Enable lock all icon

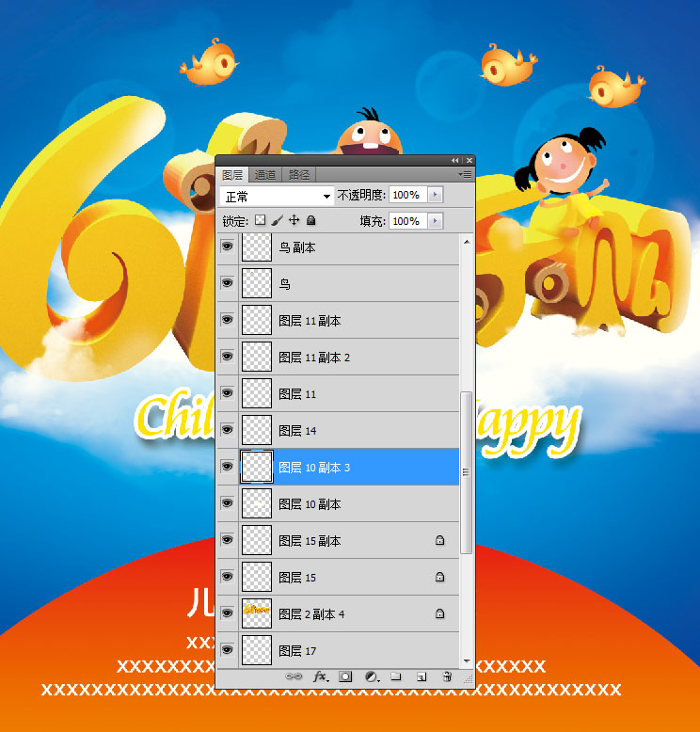[x=311, y=220]
